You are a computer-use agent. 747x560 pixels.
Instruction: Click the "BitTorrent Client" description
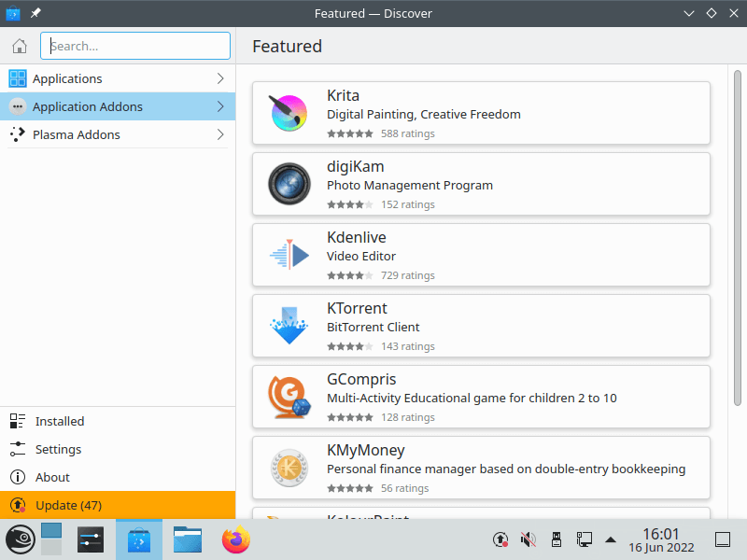pyautogui.click(x=373, y=328)
